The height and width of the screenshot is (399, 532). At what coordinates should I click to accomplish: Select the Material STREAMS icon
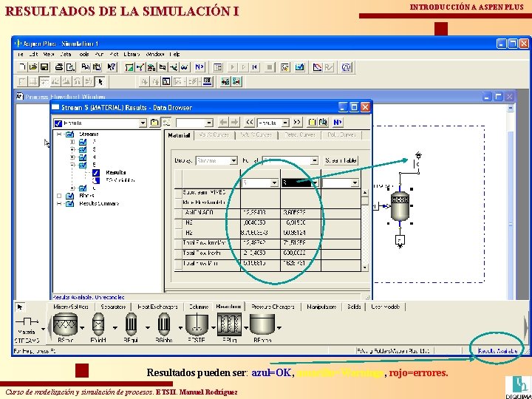(x=27, y=321)
